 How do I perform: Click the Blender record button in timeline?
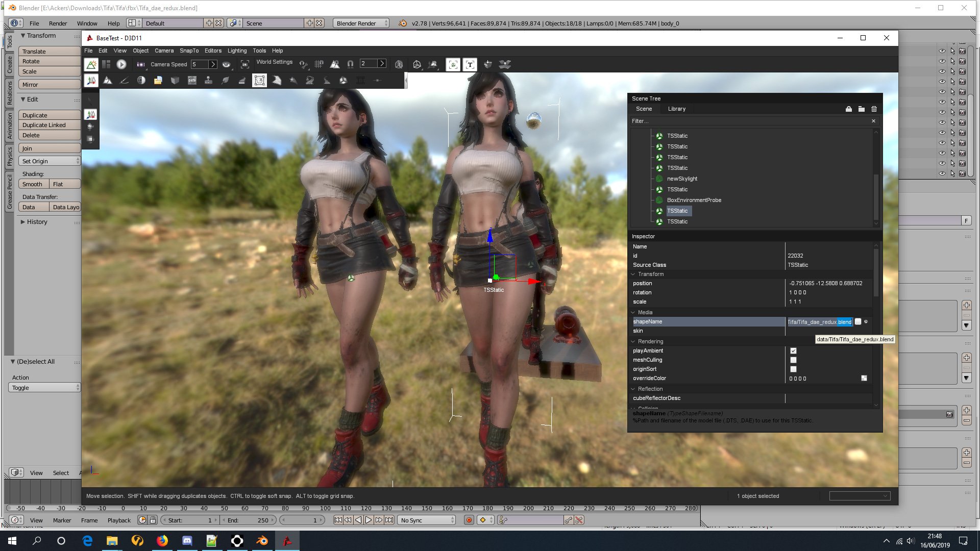(469, 520)
